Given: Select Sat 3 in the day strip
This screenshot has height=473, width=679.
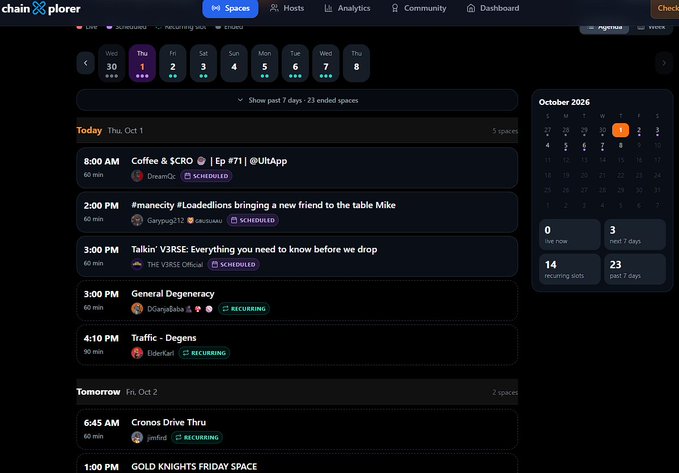Looking at the screenshot, I should tap(204, 63).
